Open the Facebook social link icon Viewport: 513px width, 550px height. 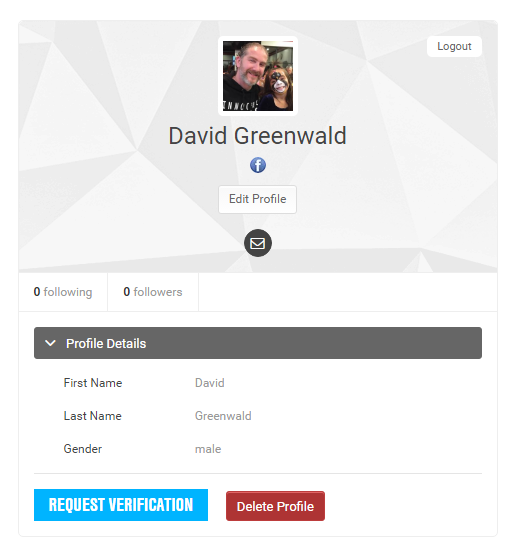tap(258, 165)
